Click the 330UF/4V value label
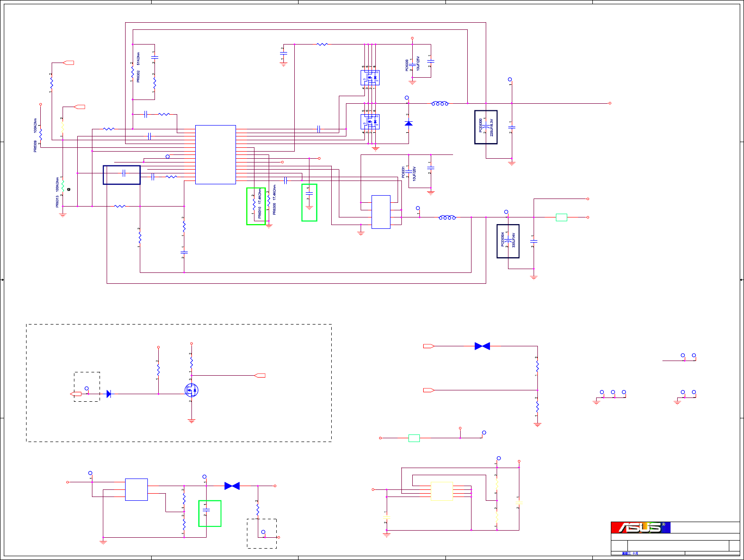The image size is (744, 560). tap(514, 240)
